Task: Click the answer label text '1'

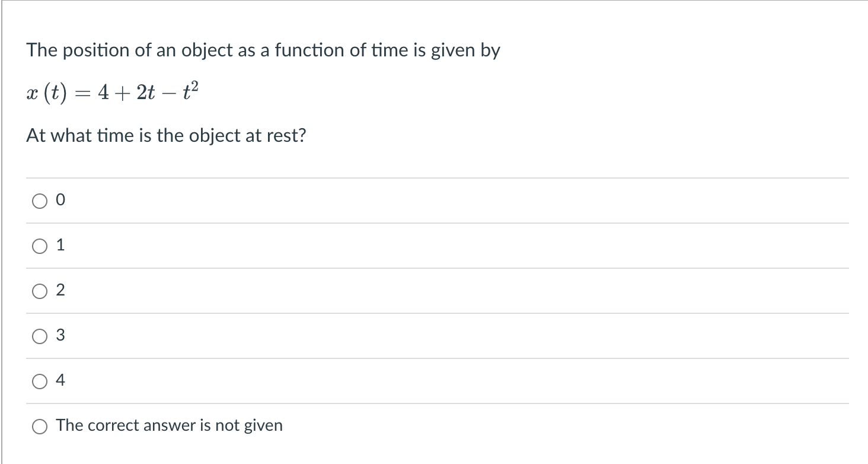Action: 60,246
